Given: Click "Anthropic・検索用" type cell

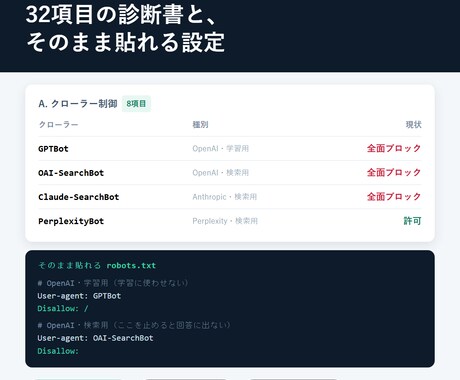Looking at the screenshot, I should (x=225, y=197).
